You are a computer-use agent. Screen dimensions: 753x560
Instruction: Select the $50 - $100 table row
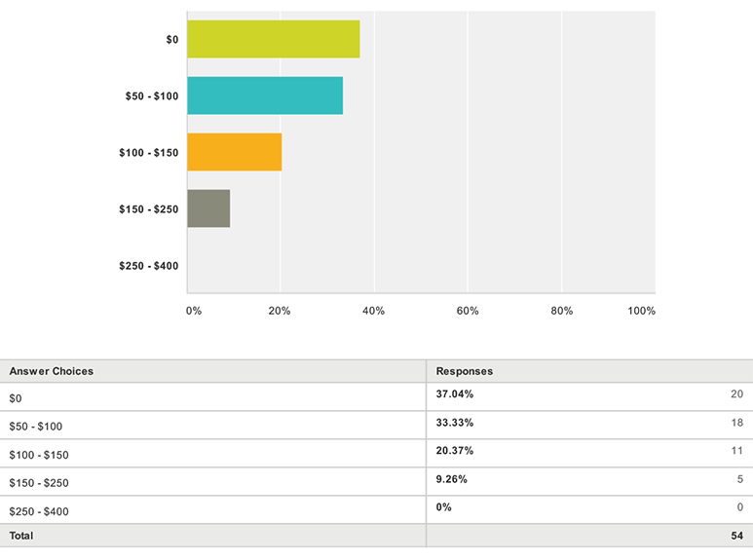coord(376,425)
